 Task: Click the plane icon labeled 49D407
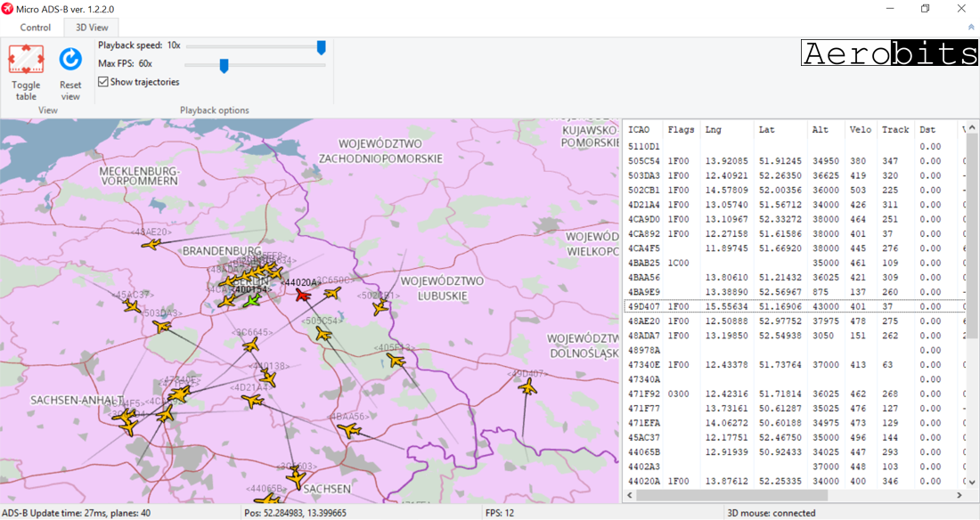point(528,386)
